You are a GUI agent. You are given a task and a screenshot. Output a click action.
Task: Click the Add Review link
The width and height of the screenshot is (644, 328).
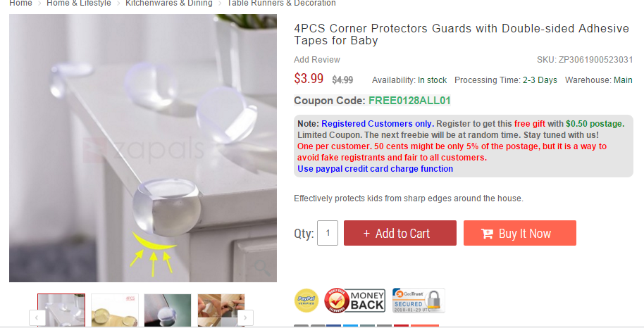[x=317, y=60]
